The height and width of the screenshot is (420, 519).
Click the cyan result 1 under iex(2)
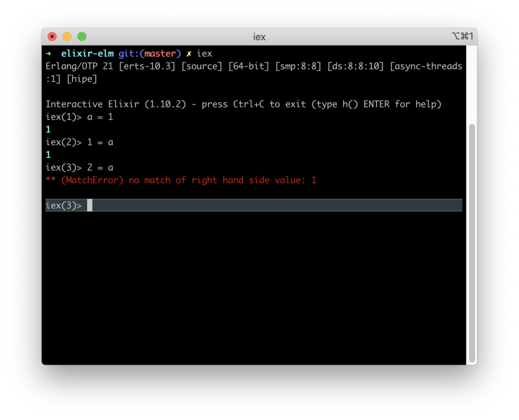click(48, 155)
